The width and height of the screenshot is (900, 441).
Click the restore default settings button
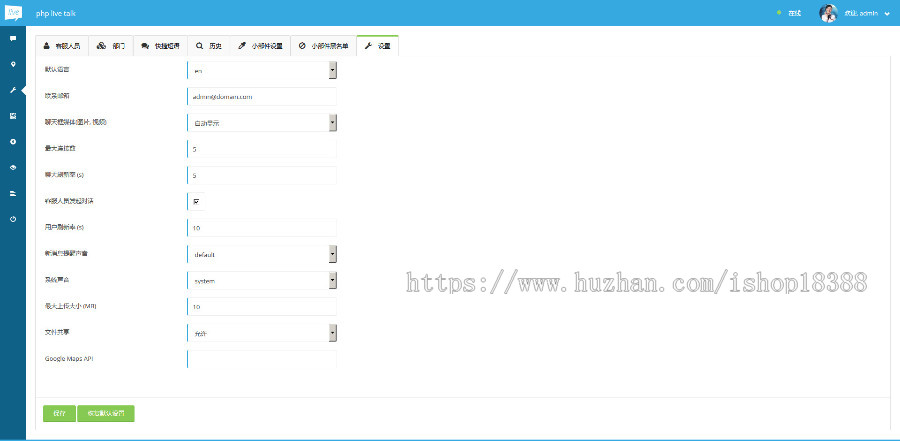pos(106,413)
